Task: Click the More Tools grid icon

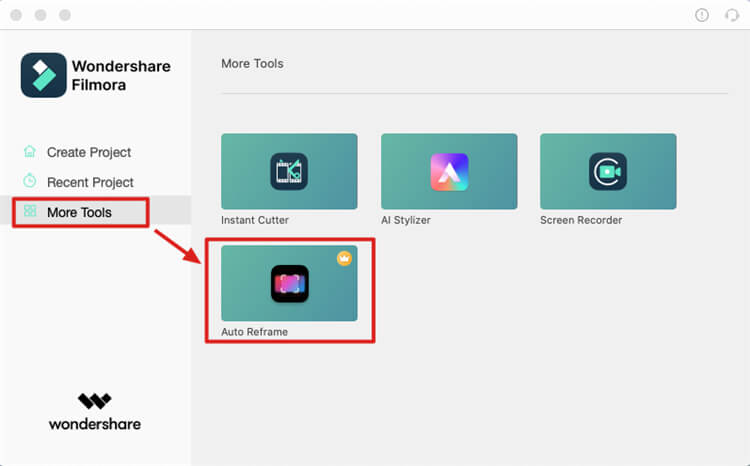Action: [30, 211]
